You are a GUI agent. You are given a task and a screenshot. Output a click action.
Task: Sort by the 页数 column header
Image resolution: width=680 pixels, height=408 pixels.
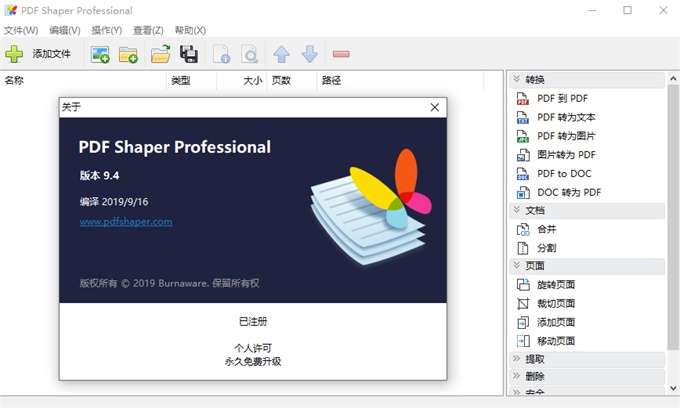point(291,80)
